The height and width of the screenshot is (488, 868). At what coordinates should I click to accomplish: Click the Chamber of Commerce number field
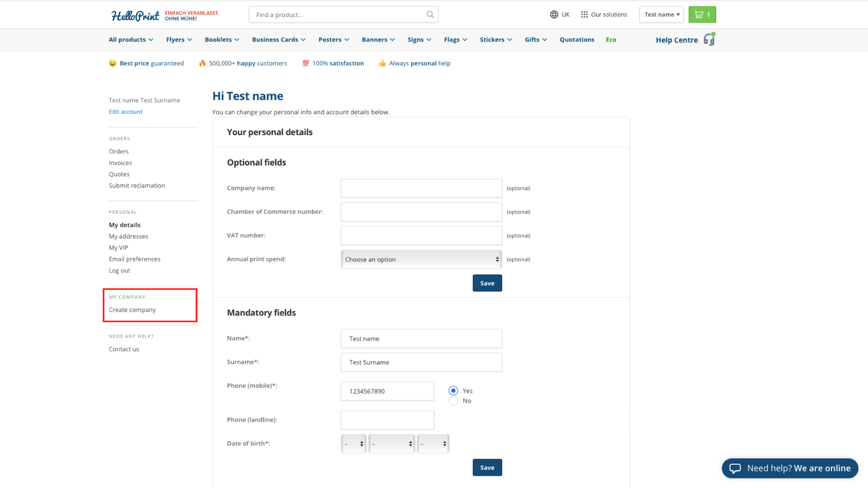422,212
